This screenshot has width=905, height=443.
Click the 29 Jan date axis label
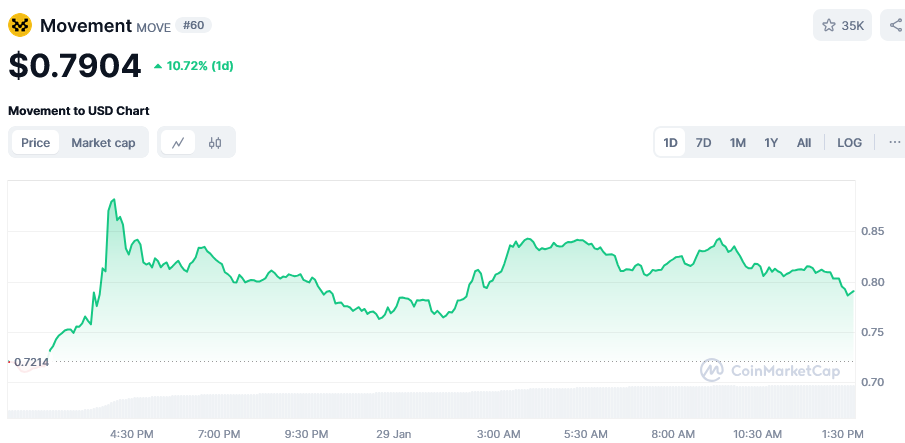click(394, 434)
